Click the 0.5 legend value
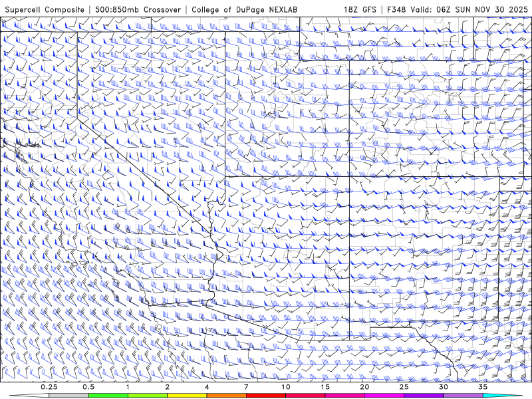The width and height of the screenshot is (532, 399). tap(88, 387)
